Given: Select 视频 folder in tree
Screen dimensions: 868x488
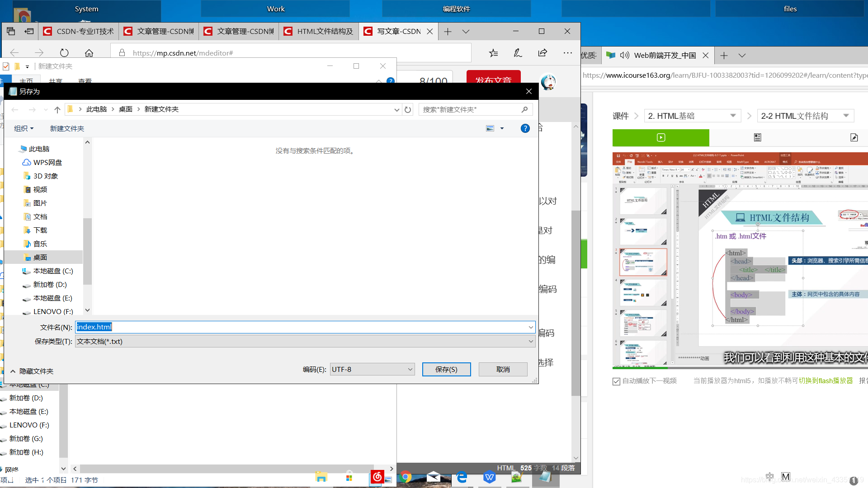Looking at the screenshot, I should (x=40, y=189).
